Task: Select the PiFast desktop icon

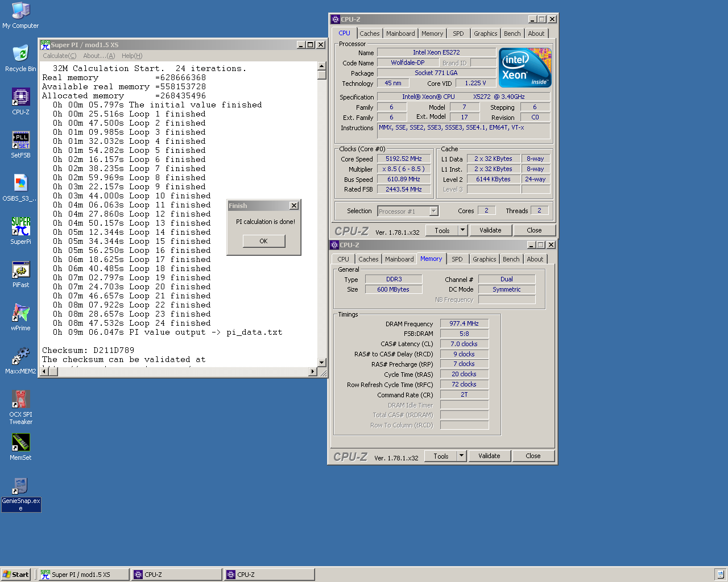Action: [x=20, y=274]
